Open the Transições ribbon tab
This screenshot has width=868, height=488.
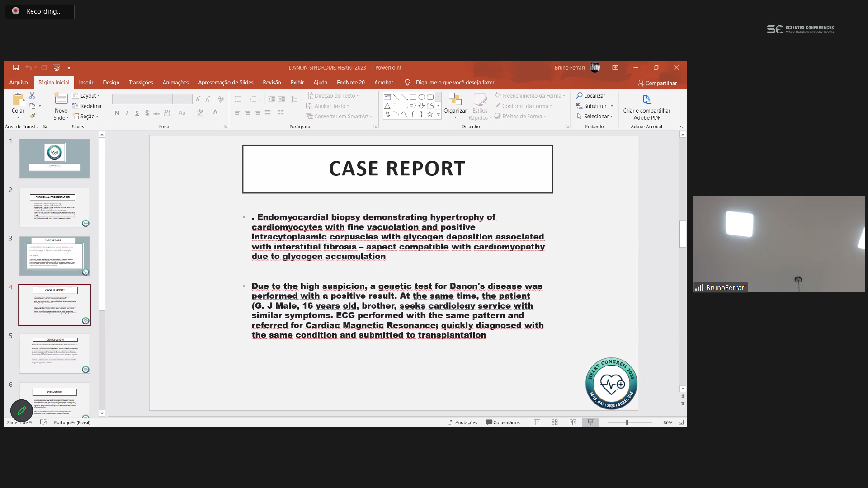(141, 83)
